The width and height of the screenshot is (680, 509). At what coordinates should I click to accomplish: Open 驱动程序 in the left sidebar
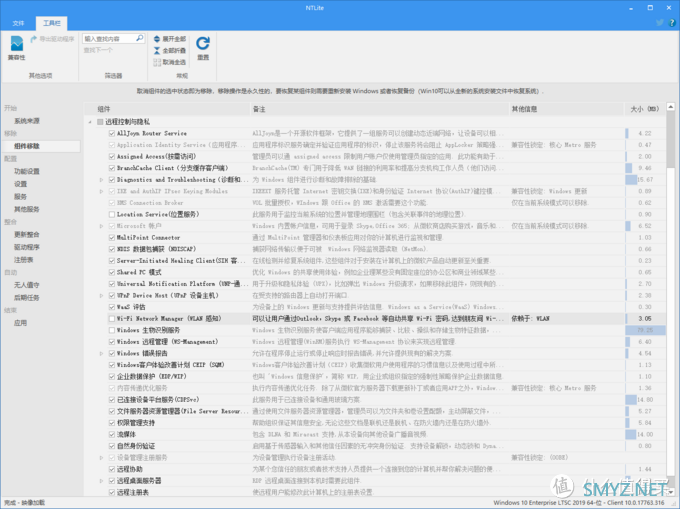(27, 247)
